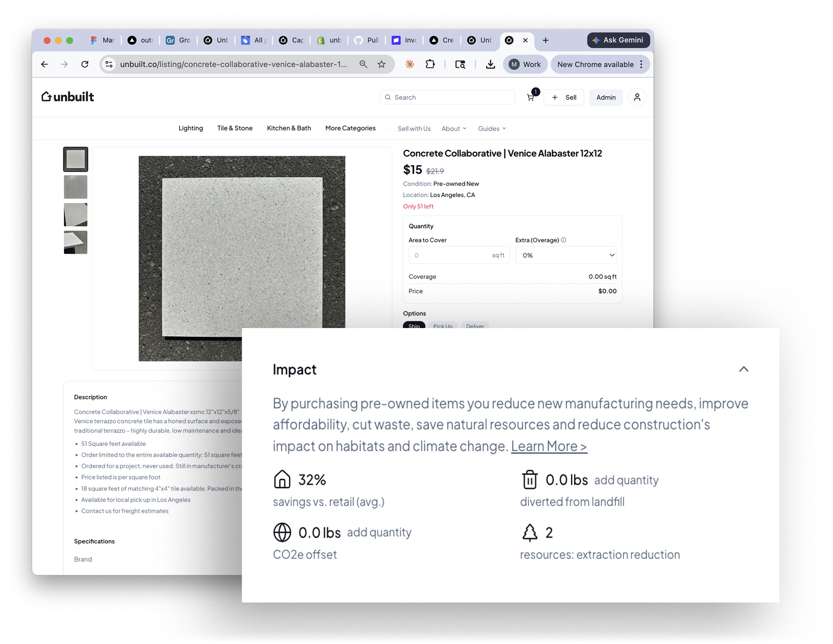Click the struck-through $21.9 price

point(435,171)
